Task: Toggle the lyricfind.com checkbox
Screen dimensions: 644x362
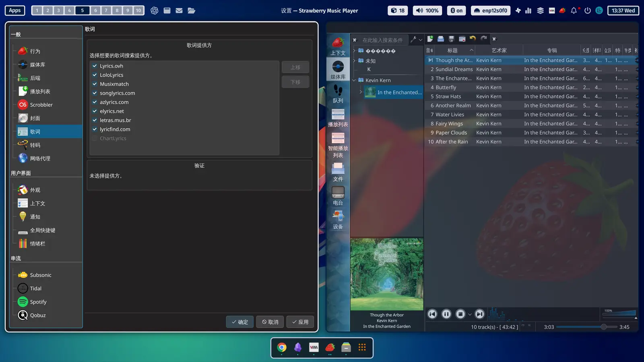Action: [95, 129]
